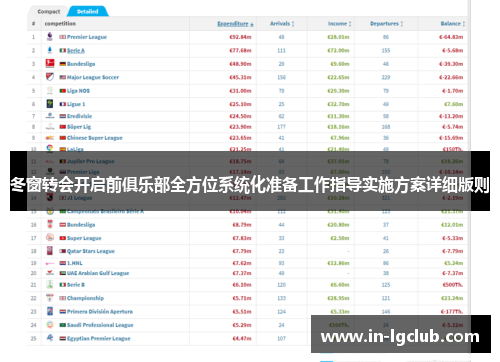
Task: Click the Eredivisie logo
Action: (x=50, y=116)
